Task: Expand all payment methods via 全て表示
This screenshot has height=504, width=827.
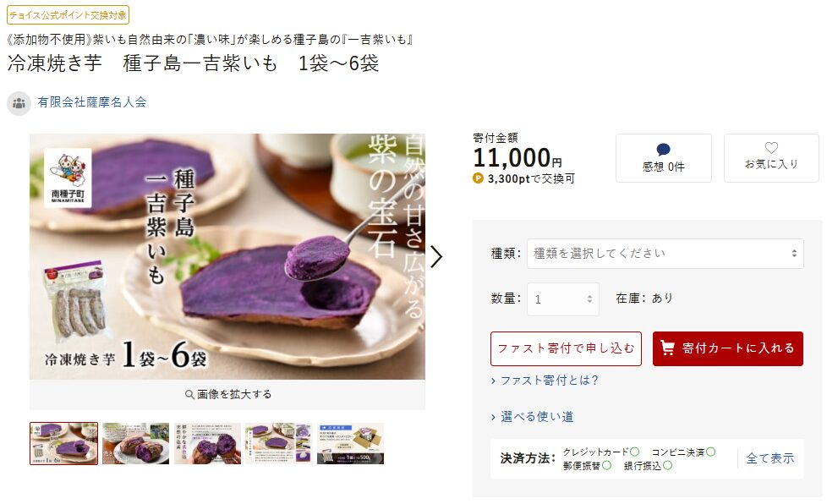Action: pyautogui.click(x=769, y=458)
